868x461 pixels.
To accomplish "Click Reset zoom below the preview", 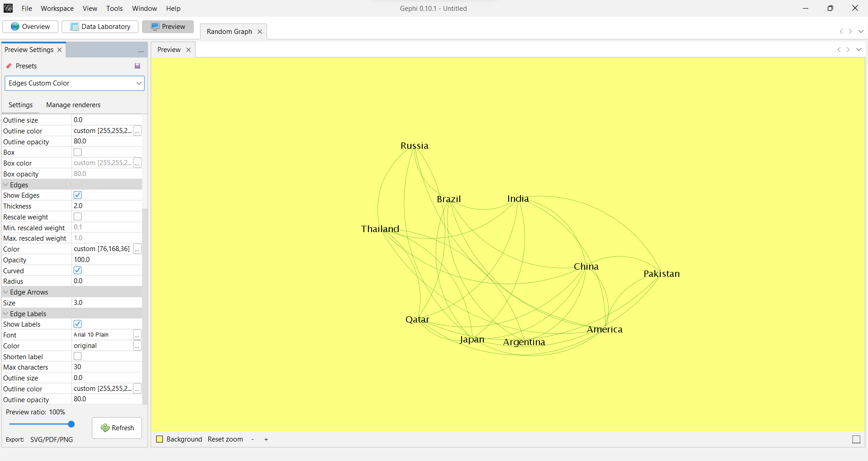I will (225, 439).
